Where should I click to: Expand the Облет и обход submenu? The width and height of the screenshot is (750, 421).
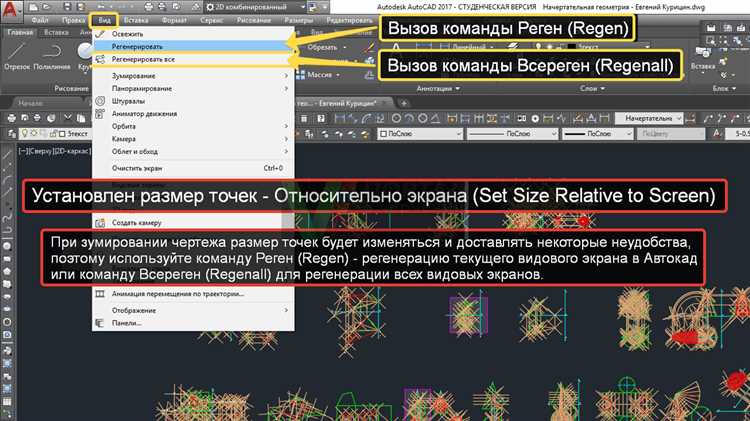click(193, 151)
